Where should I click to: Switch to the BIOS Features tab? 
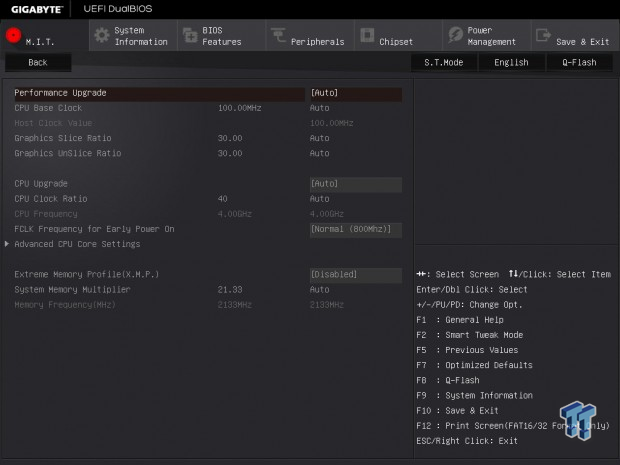[221, 36]
